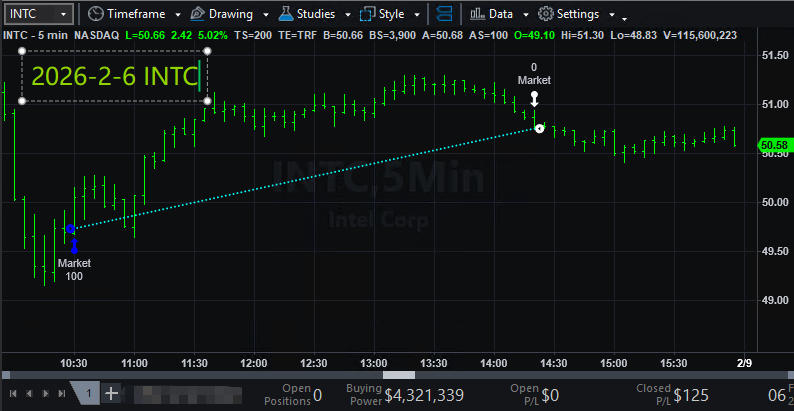The width and height of the screenshot is (794, 411).
Task: Click inside the 2026-2-6 INTC text annotation
Action: pyautogui.click(x=114, y=76)
